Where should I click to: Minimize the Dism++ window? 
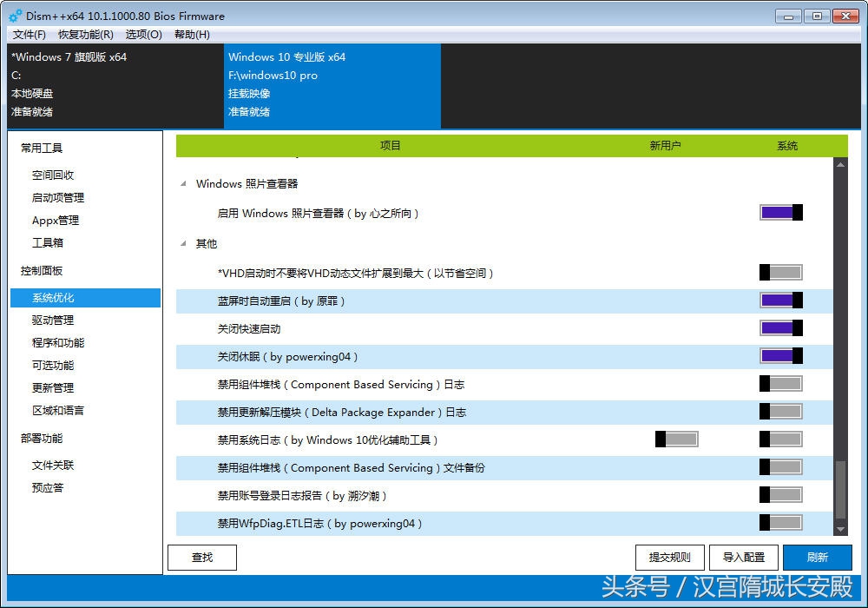(x=788, y=16)
